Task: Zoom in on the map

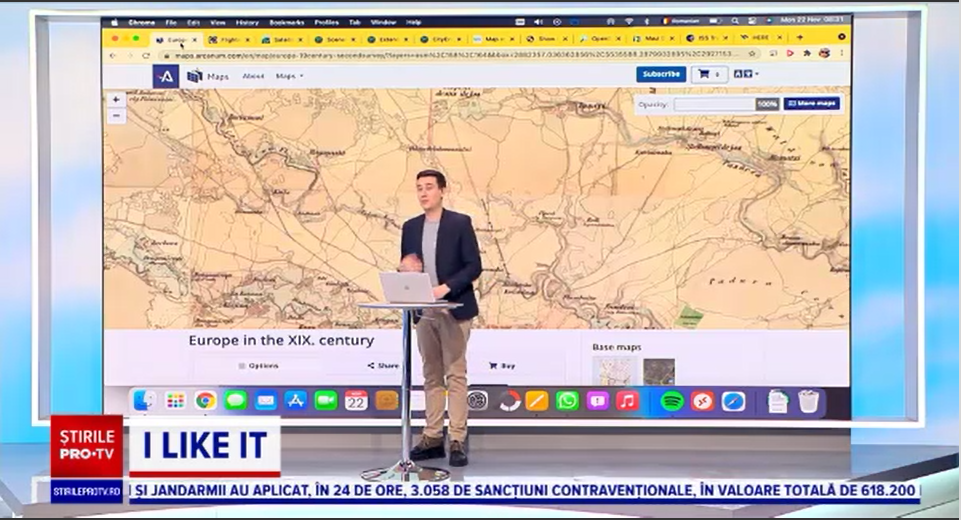Action: tap(116, 100)
